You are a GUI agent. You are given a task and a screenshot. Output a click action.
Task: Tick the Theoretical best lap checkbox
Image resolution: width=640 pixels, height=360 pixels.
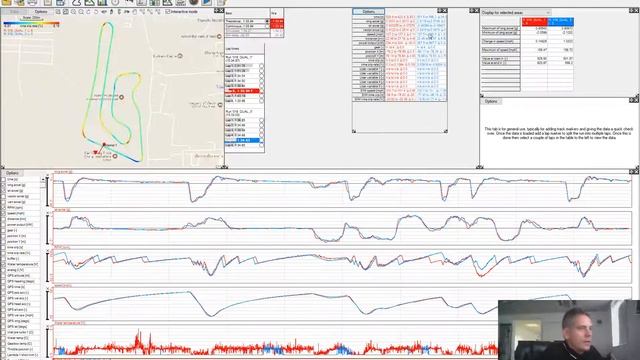267,21
